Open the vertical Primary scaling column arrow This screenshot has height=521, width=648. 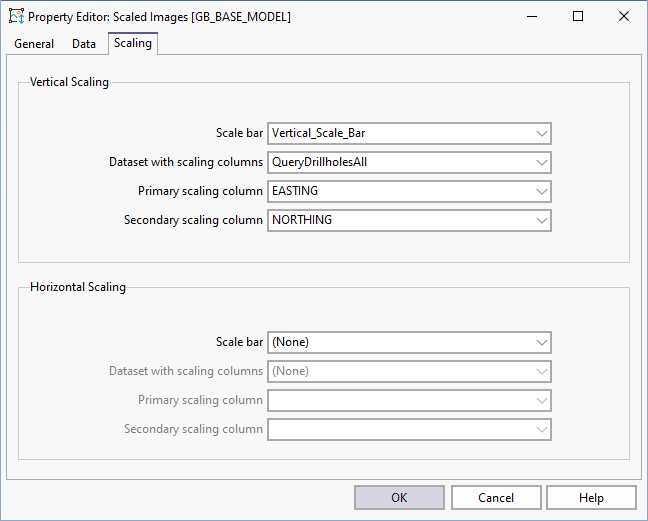[541, 191]
